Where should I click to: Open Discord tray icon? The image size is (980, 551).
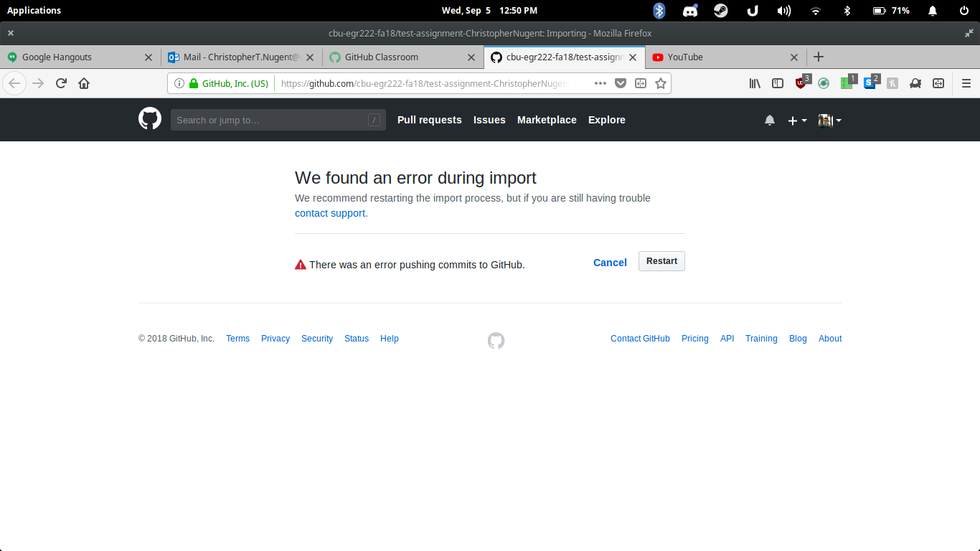pyautogui.click(x=690, y=11)
